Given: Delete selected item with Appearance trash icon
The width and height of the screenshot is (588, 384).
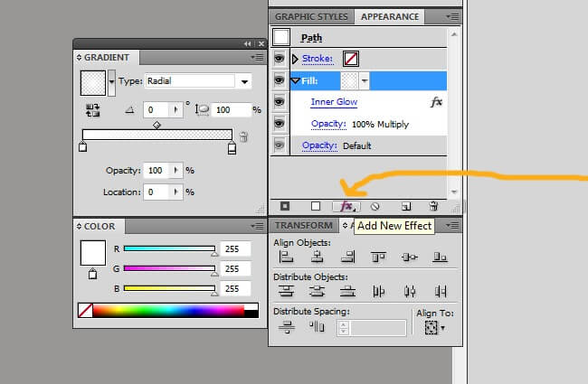Looking at the screenshot, I should (x=433, y=207).
